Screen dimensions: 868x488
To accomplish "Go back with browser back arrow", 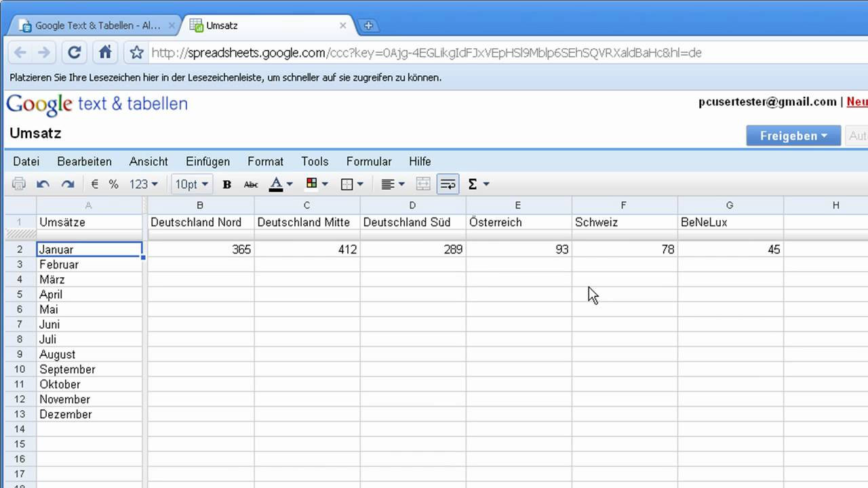I will (20, 52).
